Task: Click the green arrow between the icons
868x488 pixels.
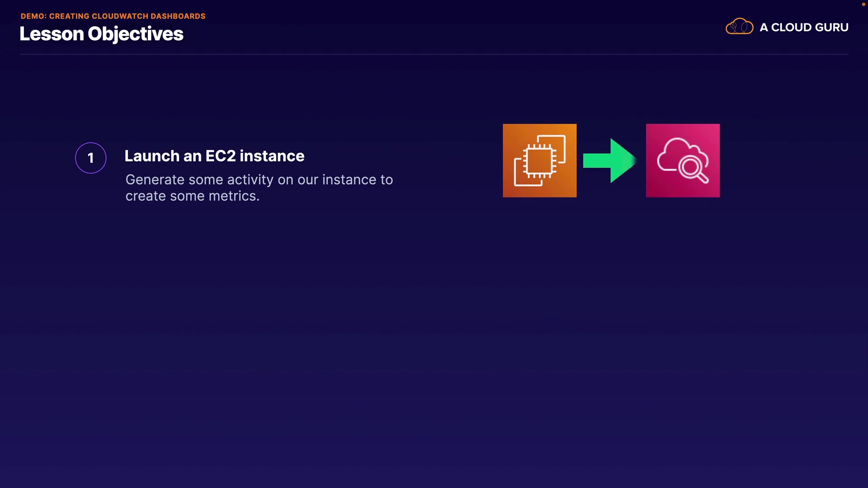Action: point(609,160)
